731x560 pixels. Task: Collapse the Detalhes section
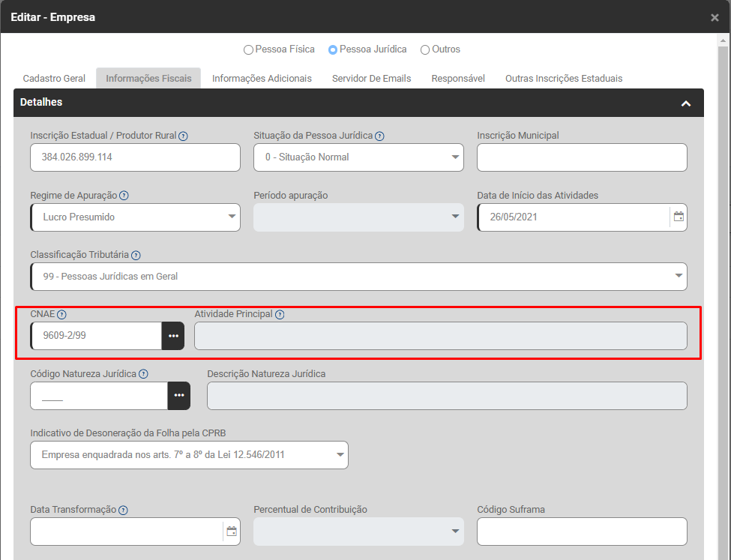click(685, 103)
